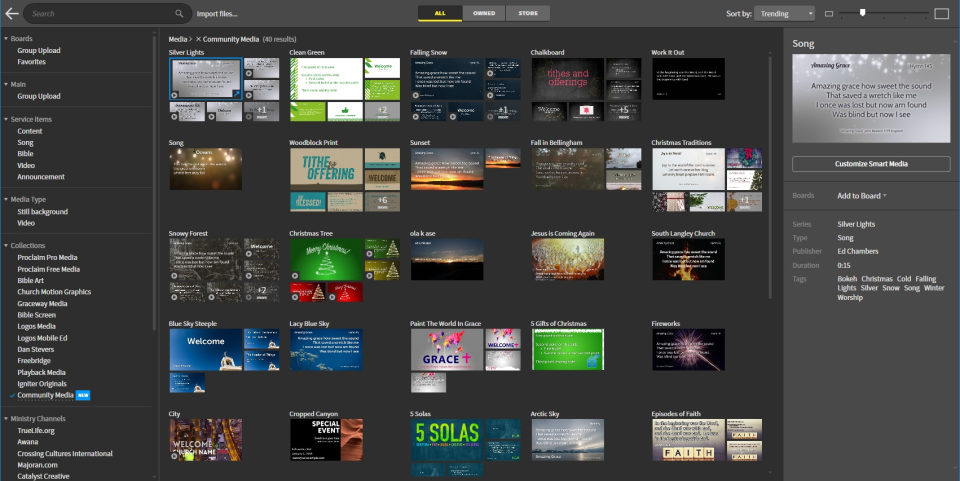960x481 pixels.
Task: Select Community Media collection
Action: (45, 395)
